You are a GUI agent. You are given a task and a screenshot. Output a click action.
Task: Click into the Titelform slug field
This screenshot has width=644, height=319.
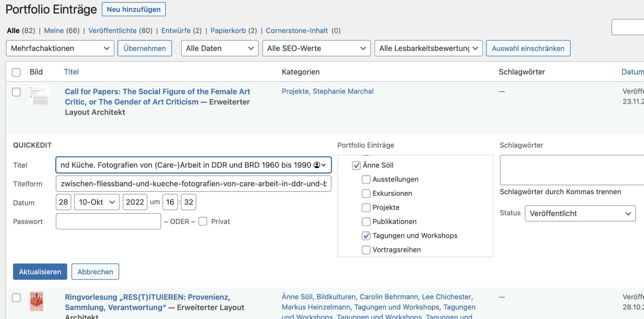[x=193, y=184]
